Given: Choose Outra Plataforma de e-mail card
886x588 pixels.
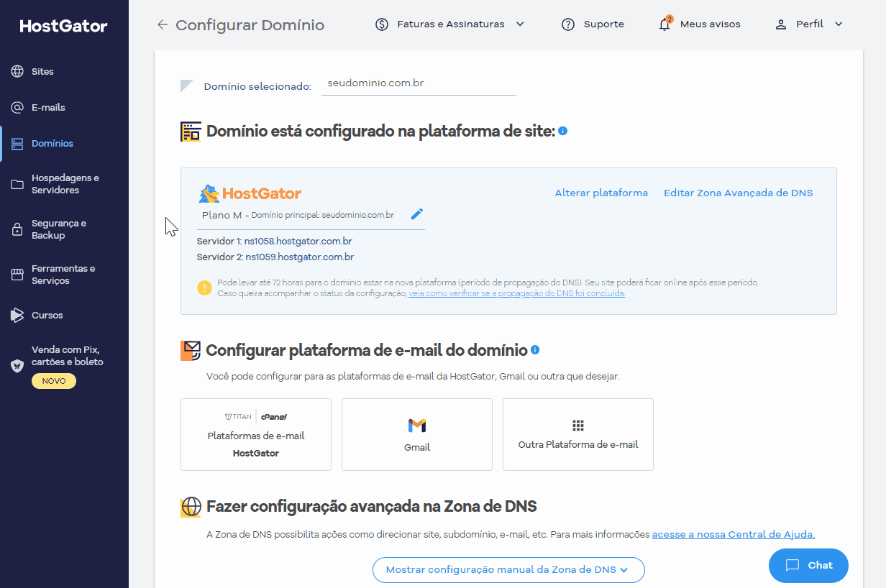Looking at the screenshot, I should click(x=578, y=434).
